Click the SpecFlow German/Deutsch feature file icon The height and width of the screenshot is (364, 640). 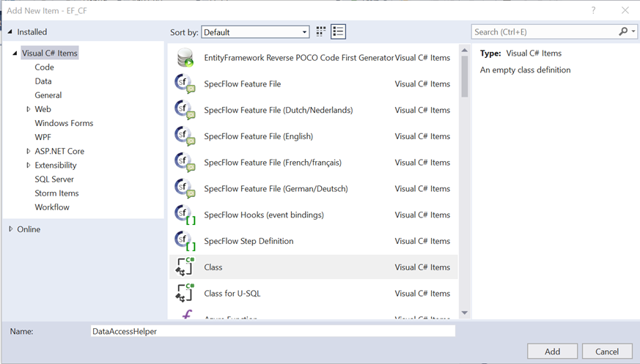click(x=185, y=188)
